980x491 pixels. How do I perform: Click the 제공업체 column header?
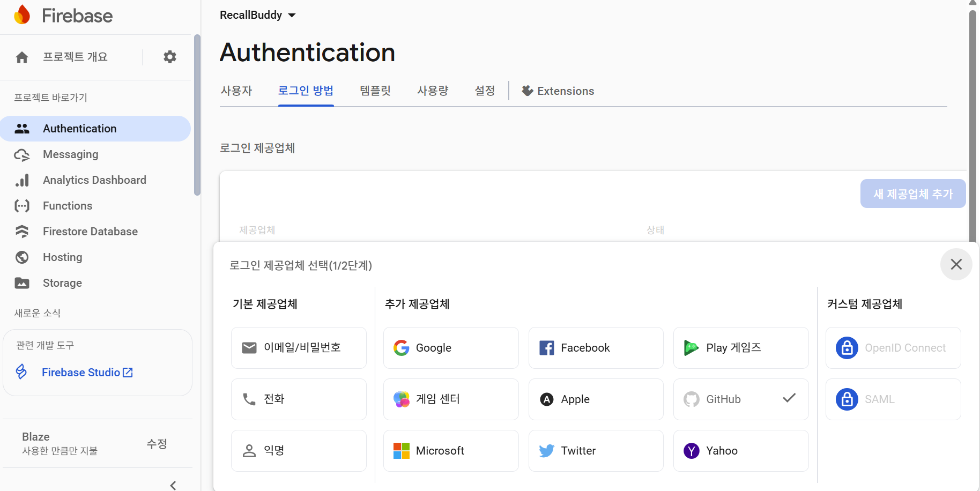257,230
